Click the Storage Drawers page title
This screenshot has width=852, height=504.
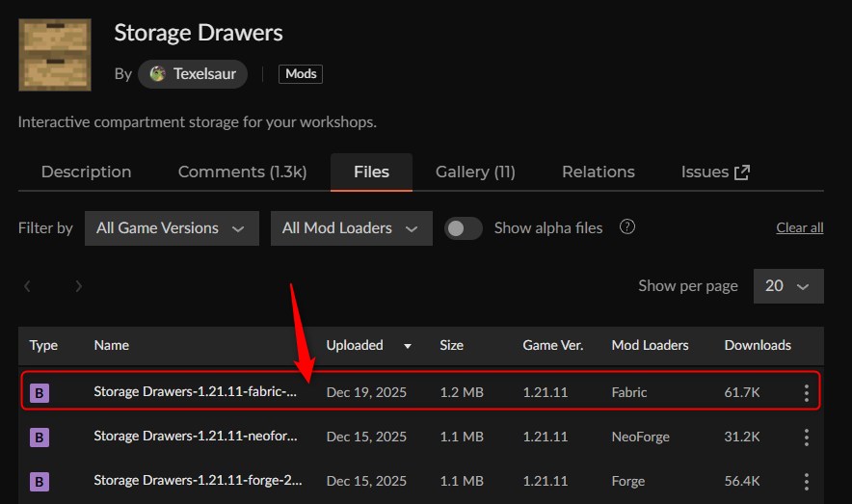pos(199,33)
